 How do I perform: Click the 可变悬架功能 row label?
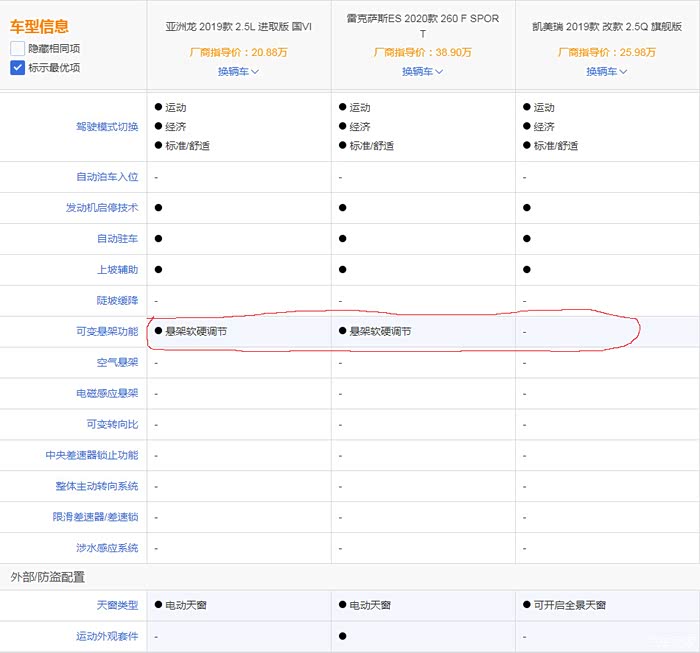(x=106, y=331)
